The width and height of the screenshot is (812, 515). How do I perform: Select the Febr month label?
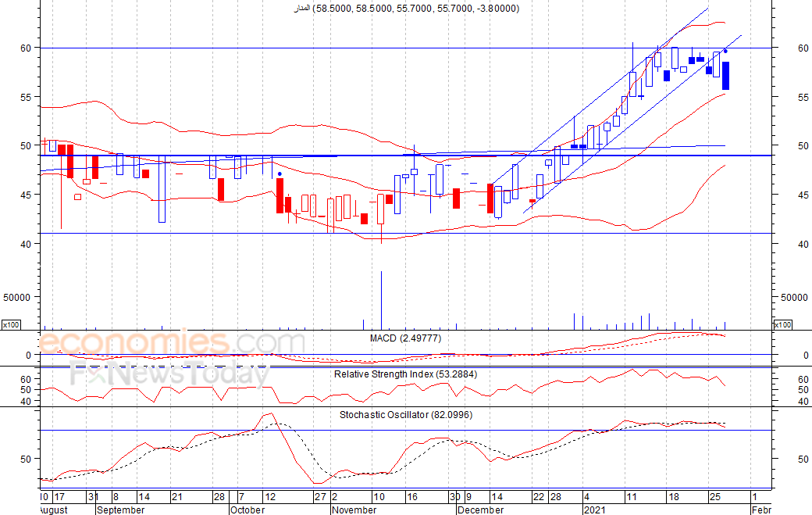(761, 510)
